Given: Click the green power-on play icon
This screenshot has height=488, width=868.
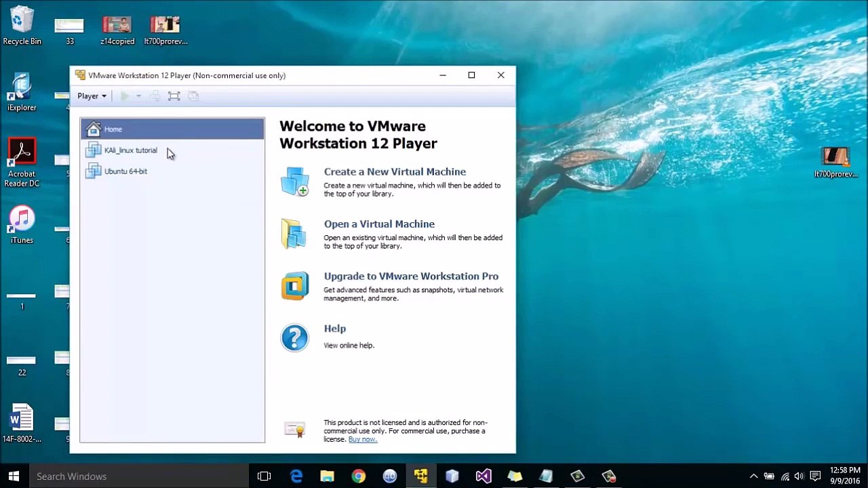Looking at the screenshot, I should click(125, 96).
